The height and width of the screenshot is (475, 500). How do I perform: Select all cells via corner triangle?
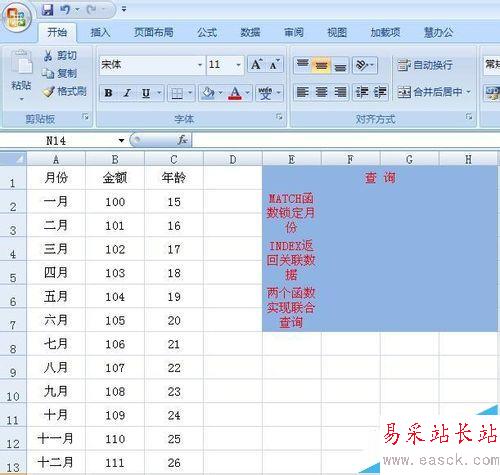(13, 159)
